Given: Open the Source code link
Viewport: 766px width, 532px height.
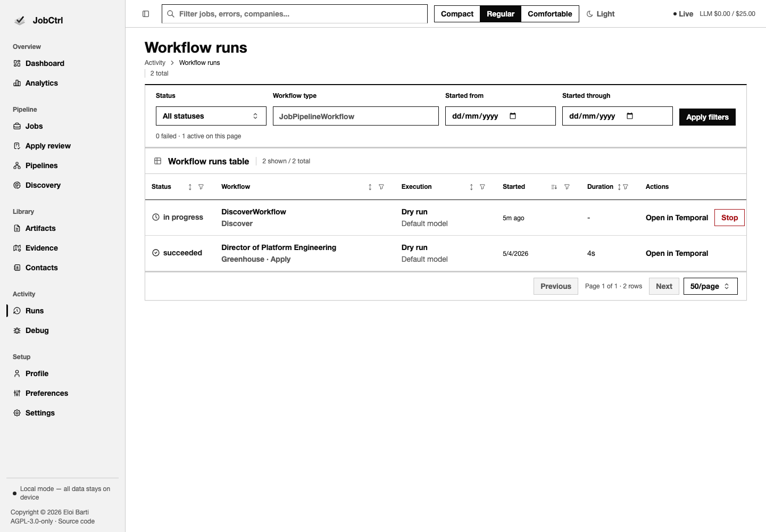Looking at the screenshot, I should [76, 521].
